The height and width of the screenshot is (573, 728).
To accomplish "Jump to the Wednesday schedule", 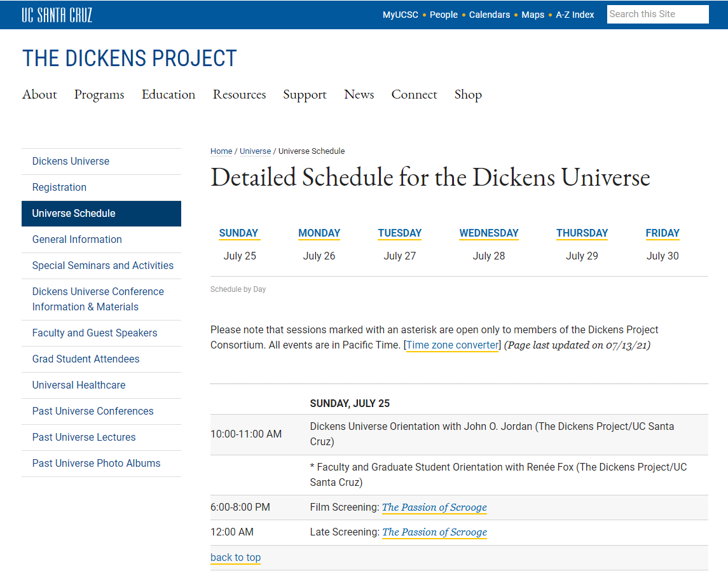I will pyautogui.click(x=489, y=233).
